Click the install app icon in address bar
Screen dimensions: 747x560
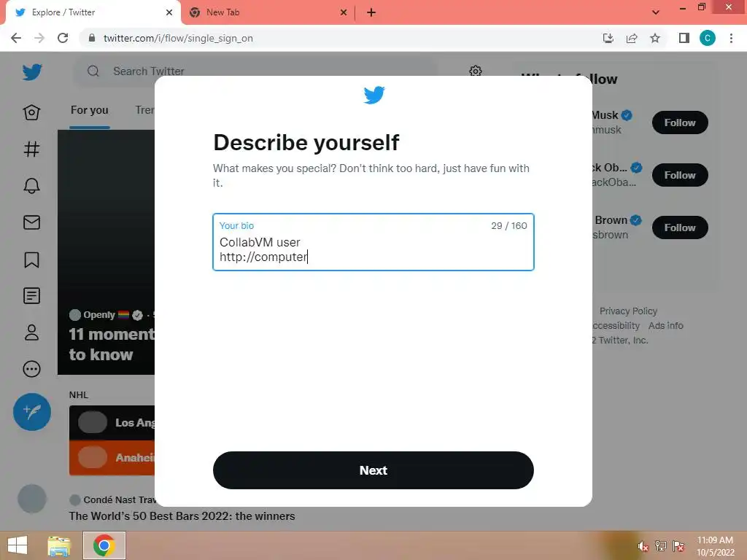click(608, 38)
